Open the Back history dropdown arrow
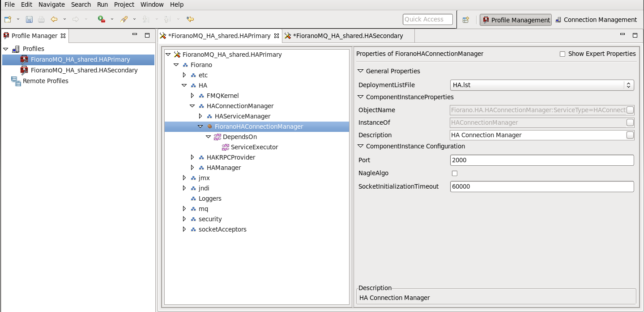644x312 pixels. 64,19
